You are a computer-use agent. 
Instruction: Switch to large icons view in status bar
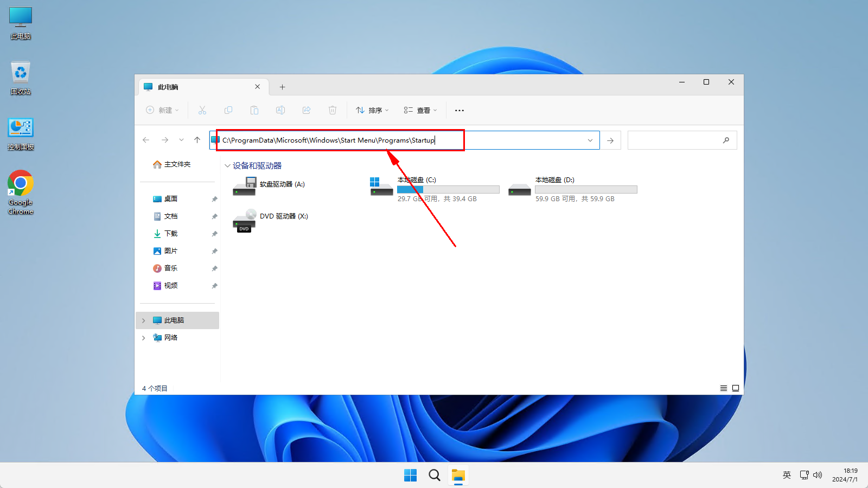click(736, 388)
